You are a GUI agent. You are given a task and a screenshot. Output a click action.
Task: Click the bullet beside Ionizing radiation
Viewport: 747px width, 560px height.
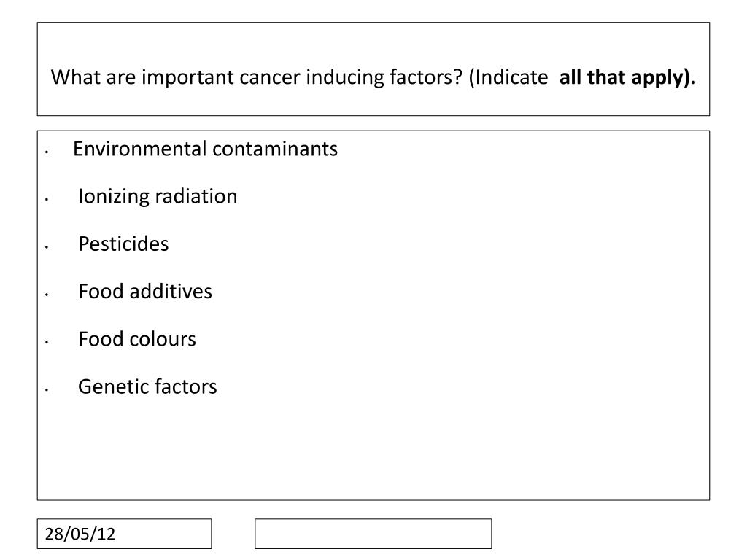(x=47, y=200)
